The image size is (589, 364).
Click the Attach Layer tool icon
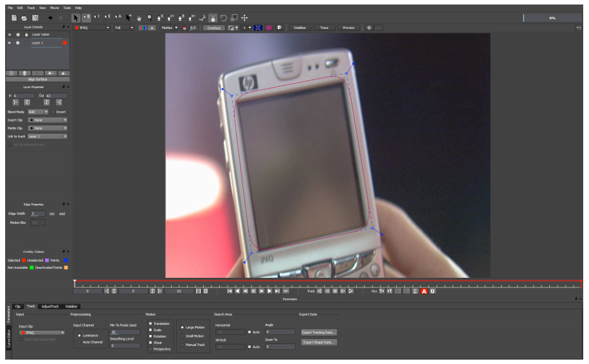coord(202,17)
